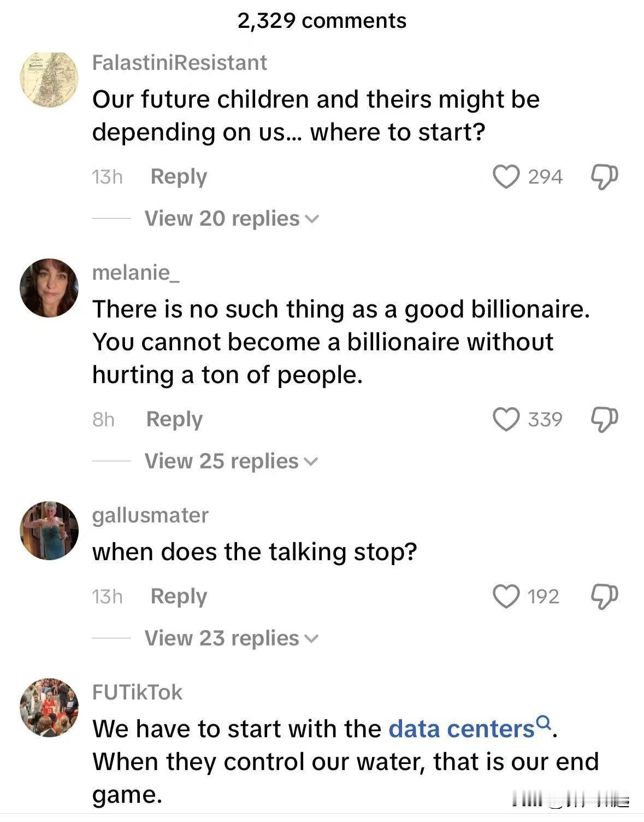This screenshot has width=644, height=822.
Task: Open melanie_'s profile picture
Action: point(49,288)
